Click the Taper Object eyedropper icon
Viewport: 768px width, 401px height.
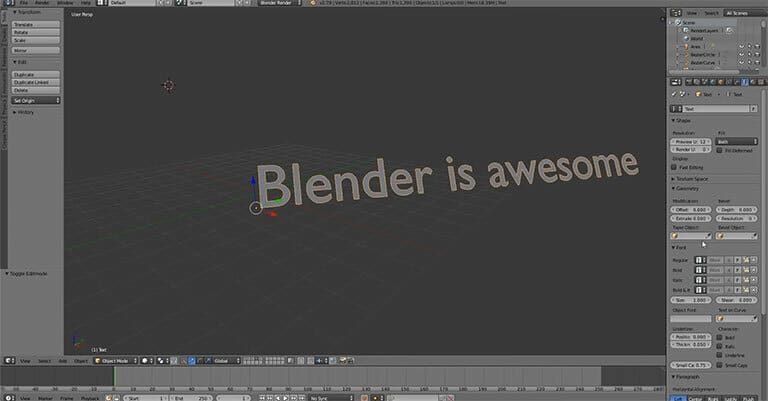point(708,236)
